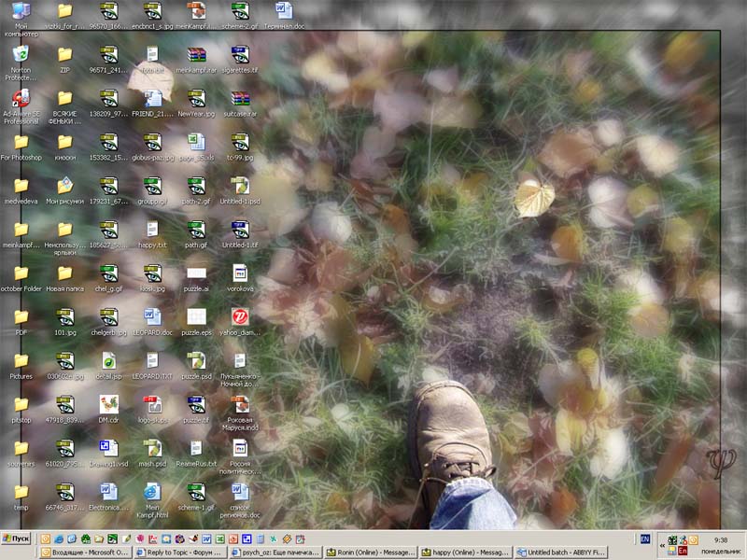Select the yahoo_diam shortcut icon
Image resolution: width=747 pixels, height=560 pixels.
tap(240, 323)
